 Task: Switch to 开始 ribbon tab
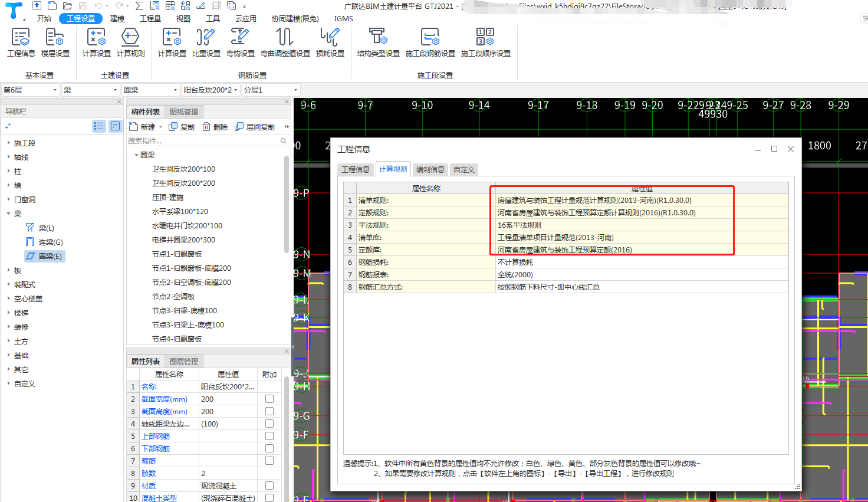tap(44, 19)
